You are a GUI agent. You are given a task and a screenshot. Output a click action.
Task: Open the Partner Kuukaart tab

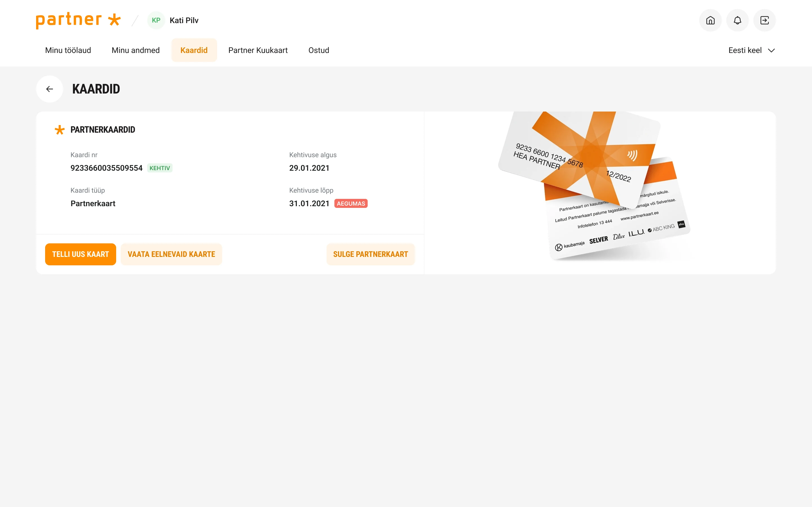tap(258, 50)
